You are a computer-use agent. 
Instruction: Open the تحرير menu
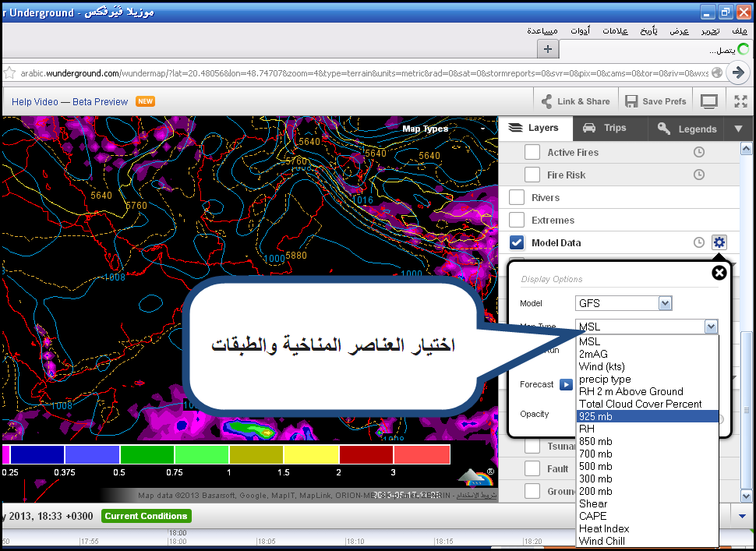[710, 31]
